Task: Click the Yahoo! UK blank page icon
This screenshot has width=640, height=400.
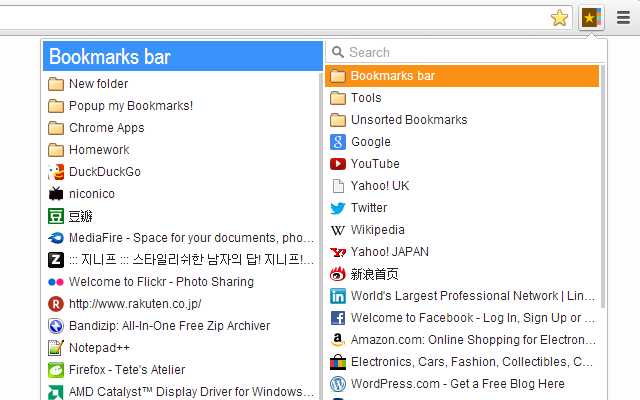Action: point(338,186)
